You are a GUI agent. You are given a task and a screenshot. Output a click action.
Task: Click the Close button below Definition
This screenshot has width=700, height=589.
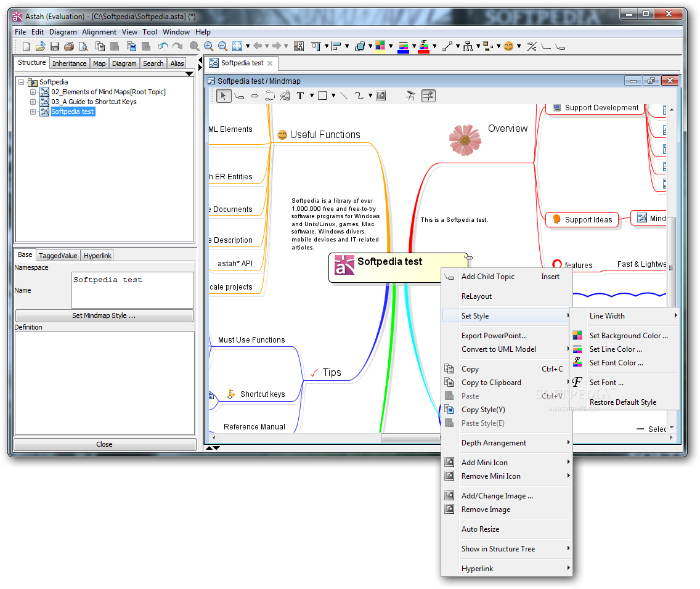tap(105, 444)
